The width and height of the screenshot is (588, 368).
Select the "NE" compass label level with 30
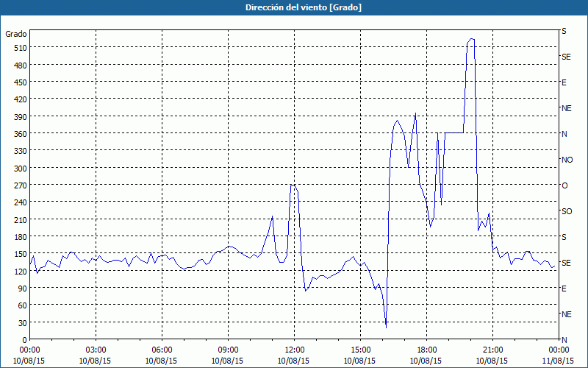[566, 314]
